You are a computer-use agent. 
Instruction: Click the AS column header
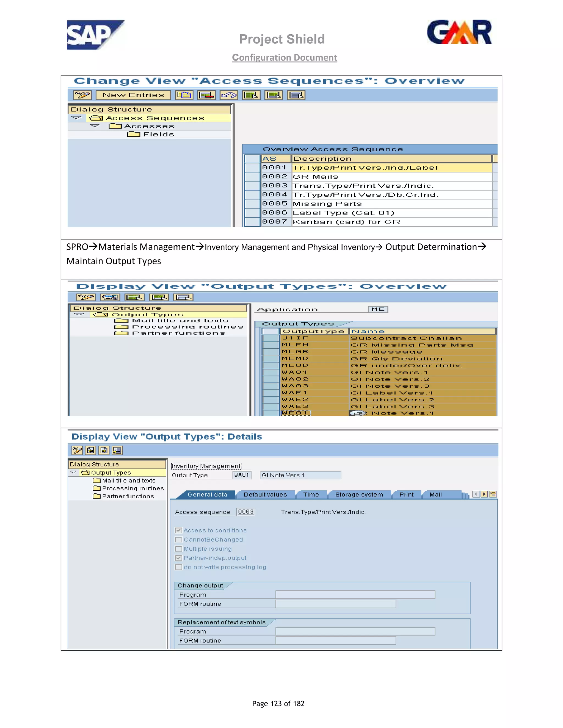pos(276,159)
